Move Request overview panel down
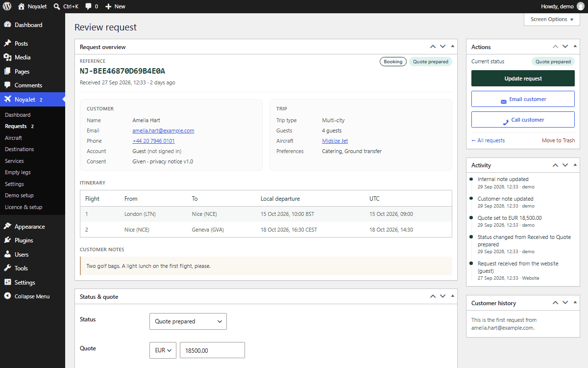 point(442,47)
